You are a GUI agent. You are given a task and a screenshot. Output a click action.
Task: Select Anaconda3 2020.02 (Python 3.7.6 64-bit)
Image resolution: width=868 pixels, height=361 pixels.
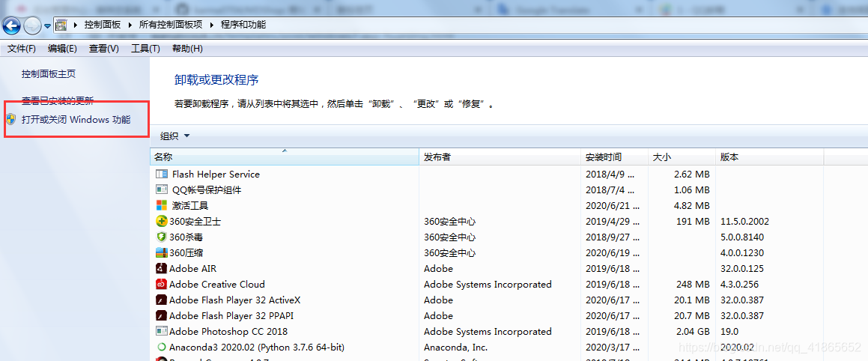(x=257, y=348)
